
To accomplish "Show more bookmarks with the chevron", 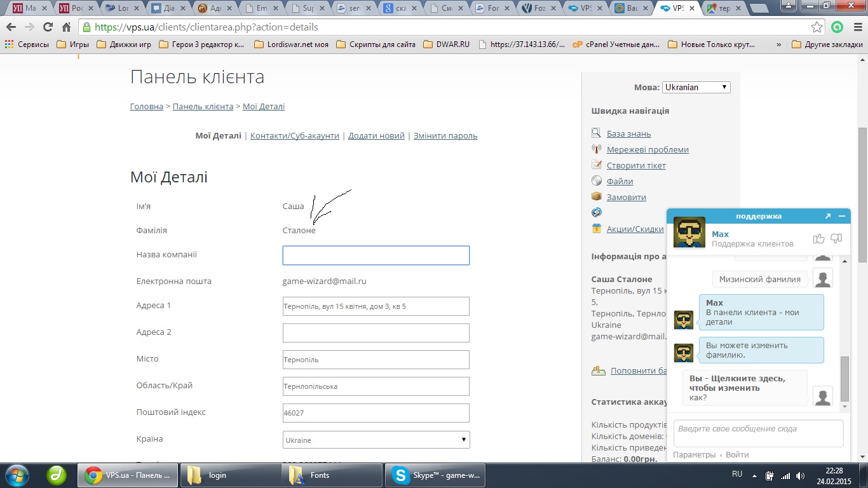I will (779, 44).
